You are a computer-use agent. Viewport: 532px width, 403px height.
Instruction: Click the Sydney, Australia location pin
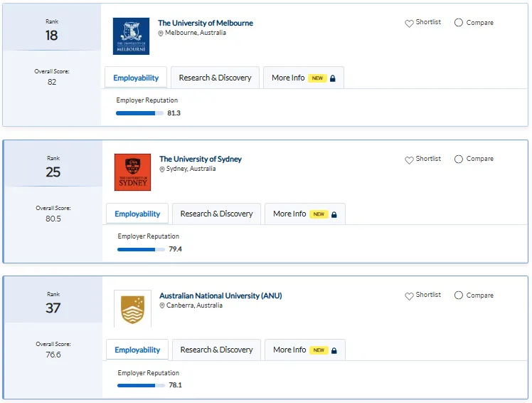[162, 169]
